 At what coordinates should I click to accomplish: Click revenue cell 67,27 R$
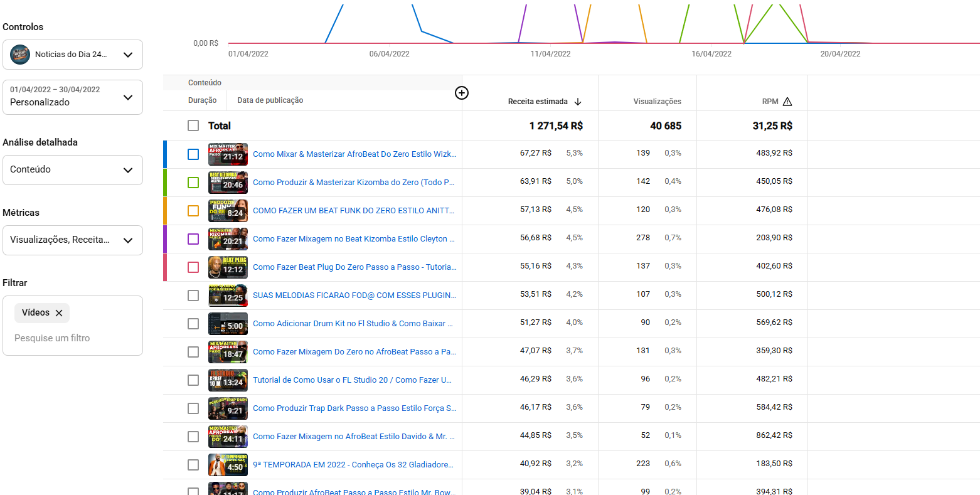pos(536,153)
